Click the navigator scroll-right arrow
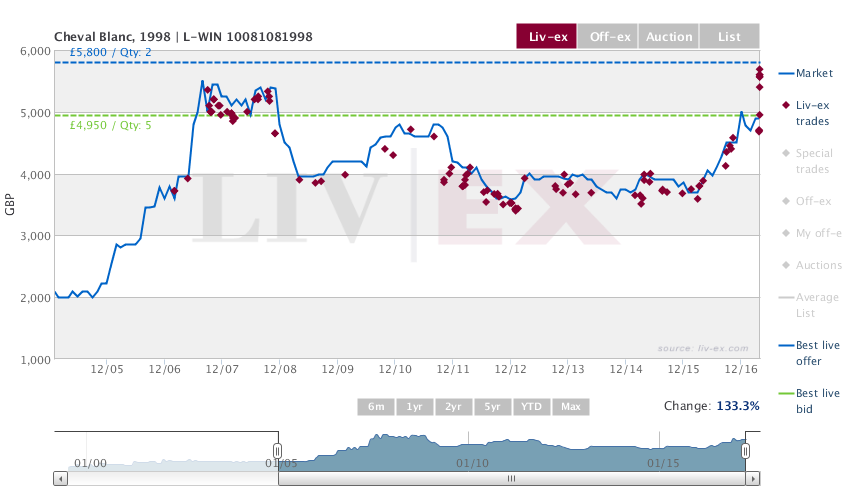Viewport: 842px width, 500px height. click(x=753, y=479)
